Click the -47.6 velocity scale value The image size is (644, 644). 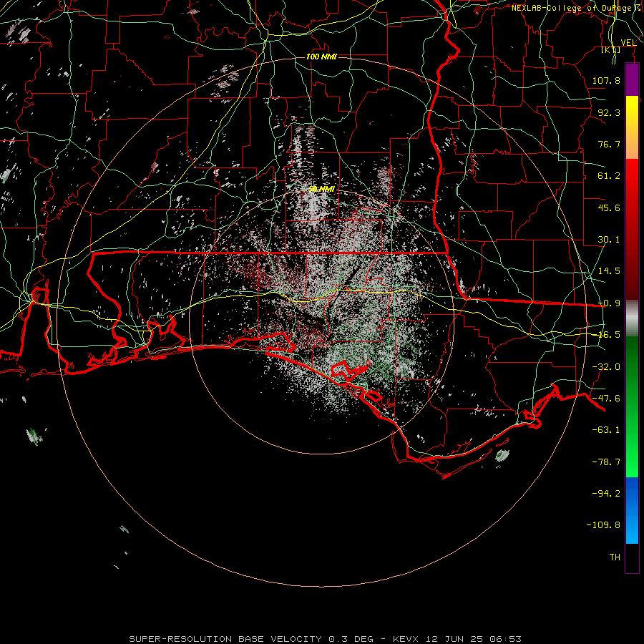point(606,399)
